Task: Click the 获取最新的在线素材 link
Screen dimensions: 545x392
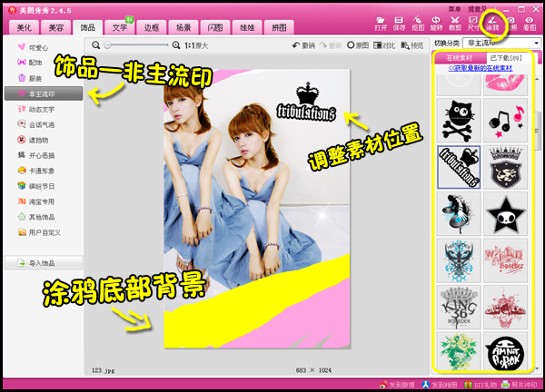Action: coord(481,67)
